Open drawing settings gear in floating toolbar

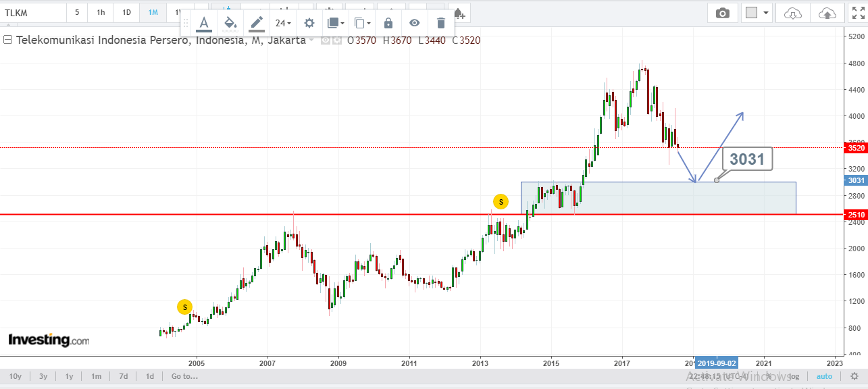pos(309,23)
